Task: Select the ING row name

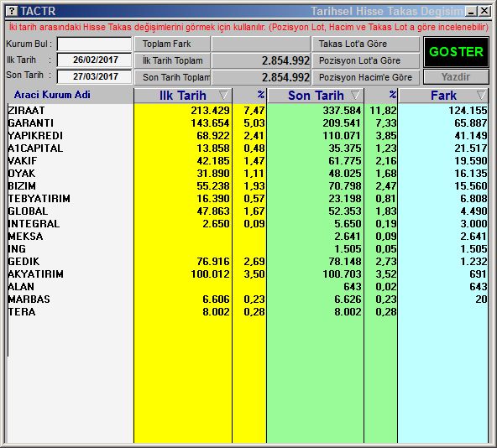Action: coord(17,248)
